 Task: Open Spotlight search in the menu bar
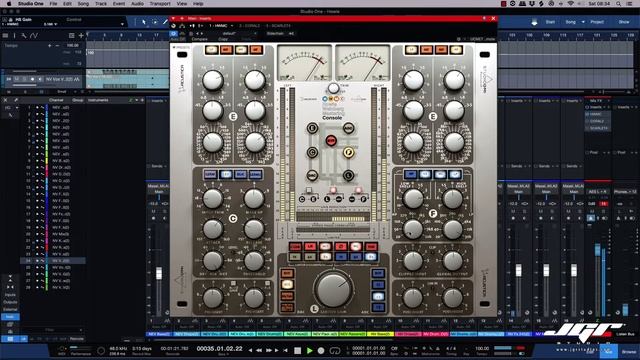point(619,4)
